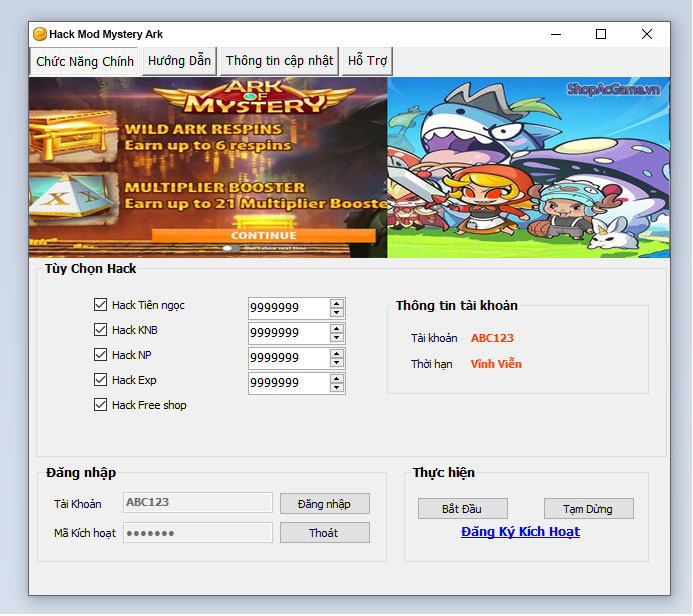Image resolution: width=693 pixels, height=616 pixels.
Task: Open the Hướng Dẫn tab
Action: click(179, 61)
